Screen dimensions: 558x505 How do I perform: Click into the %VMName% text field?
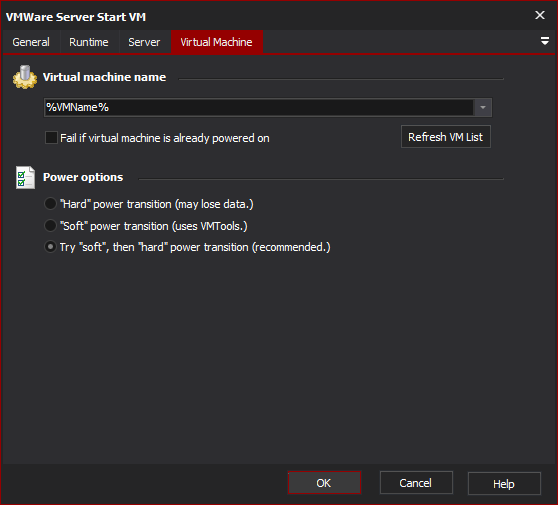click(x=259, y=107)
